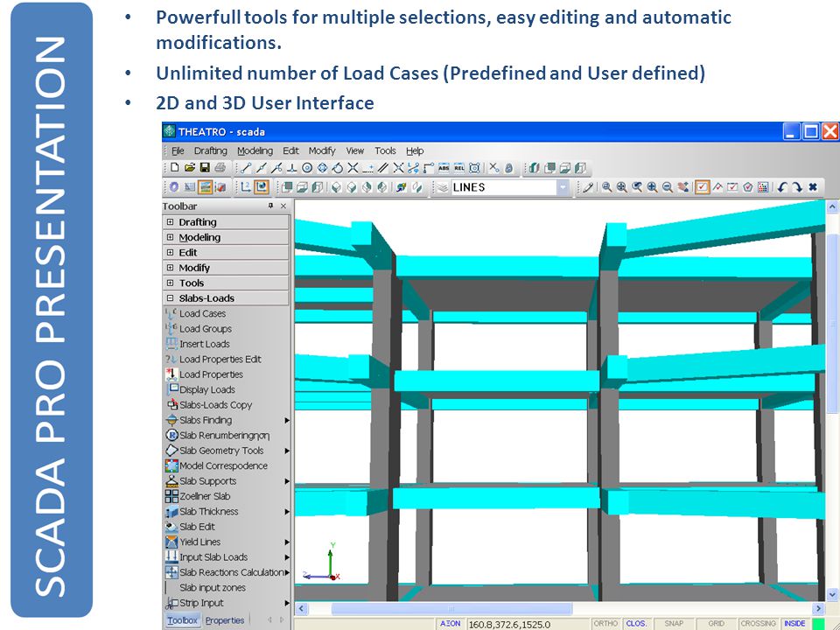Click Slab Edit
Image resolution: width=840 pixels, height=630 pixels.
(197, 527)
